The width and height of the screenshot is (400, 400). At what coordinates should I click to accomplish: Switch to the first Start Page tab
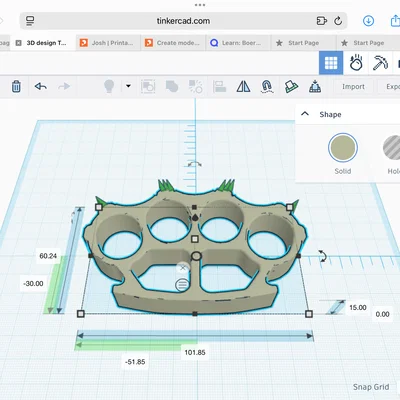[x=303, y=43]
